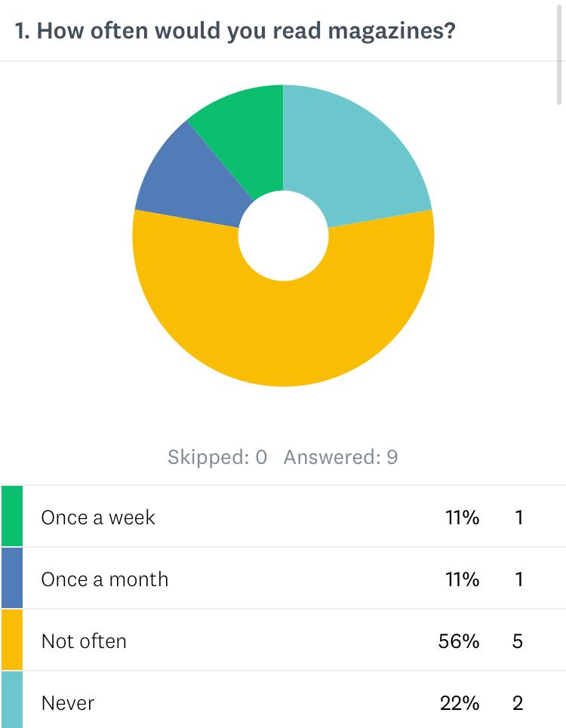Viewport: 566px width, 728px height.
Task: Click the Once a week row label
Action: pos(98,518)
